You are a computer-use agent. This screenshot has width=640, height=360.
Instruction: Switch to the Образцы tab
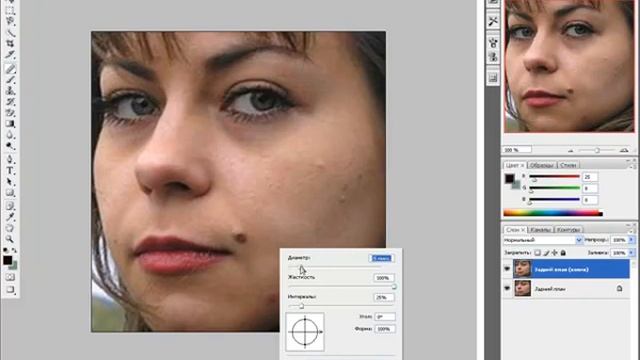pos(542,165)
